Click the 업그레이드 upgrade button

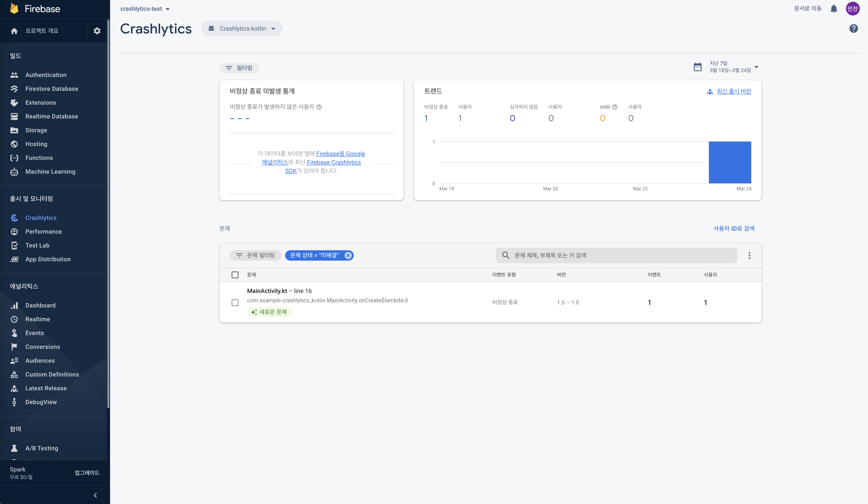click(x=87, y=473)
